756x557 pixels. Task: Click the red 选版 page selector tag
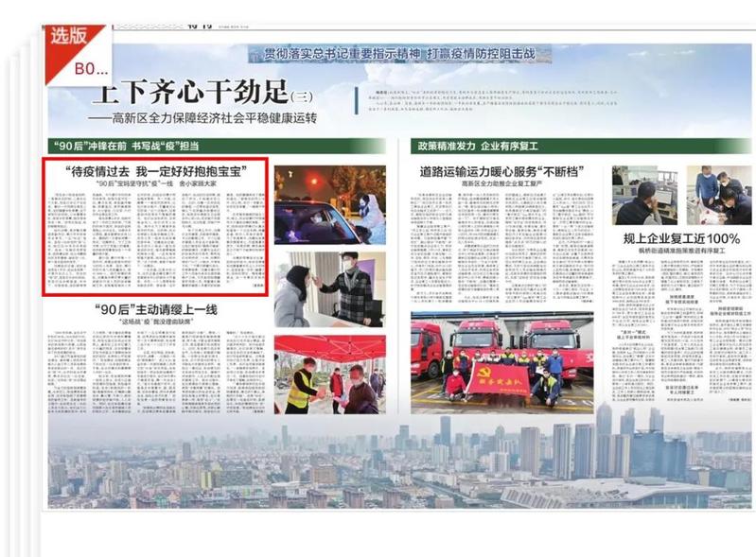coord(69,38)
